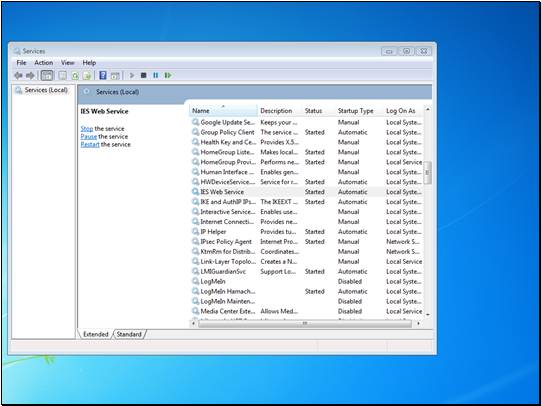Sort by the Startup Type column header
The width and height of the screenshot is (541, 406).
(x=359, y=111)
